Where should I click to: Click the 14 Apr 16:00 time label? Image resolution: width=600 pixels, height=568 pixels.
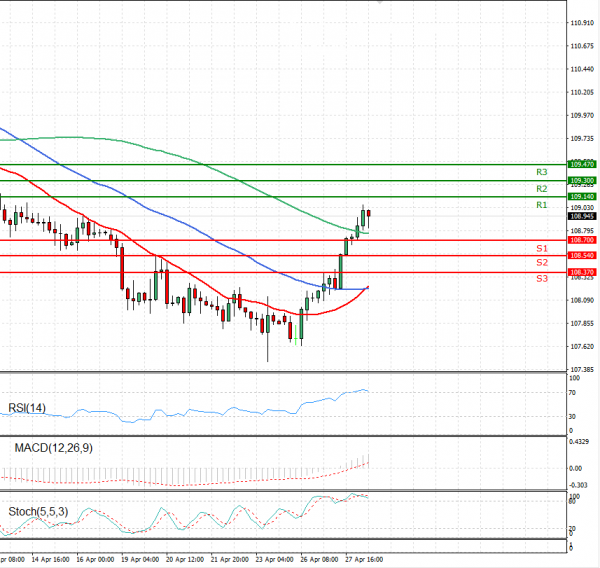(x=51, y=560)
